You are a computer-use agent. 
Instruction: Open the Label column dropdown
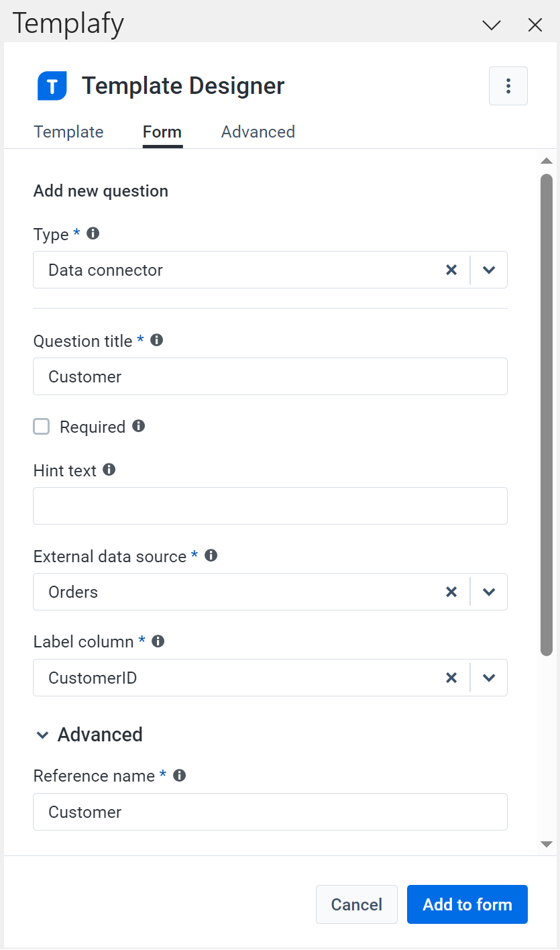click(489, 678)
